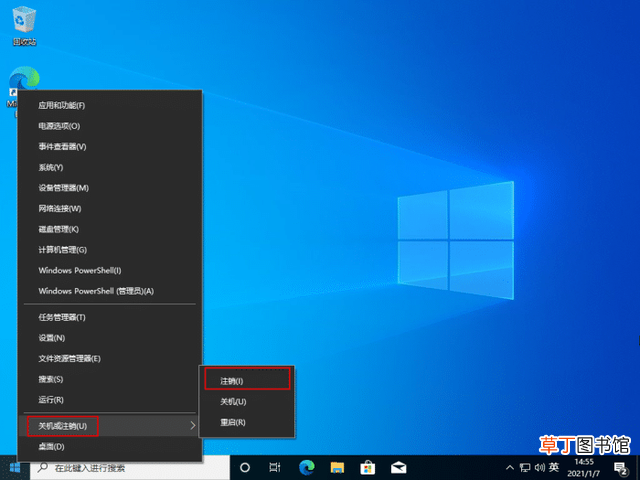640x480 pixels.
Task: Open network status tray icon
Action: pyautogui.click(x=525, y=468)
